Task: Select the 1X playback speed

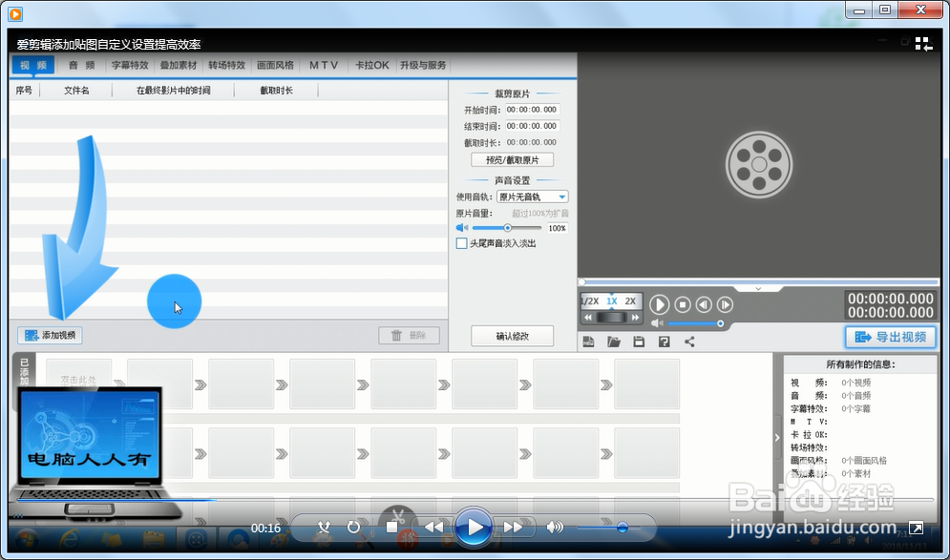Action: (612, 301)
